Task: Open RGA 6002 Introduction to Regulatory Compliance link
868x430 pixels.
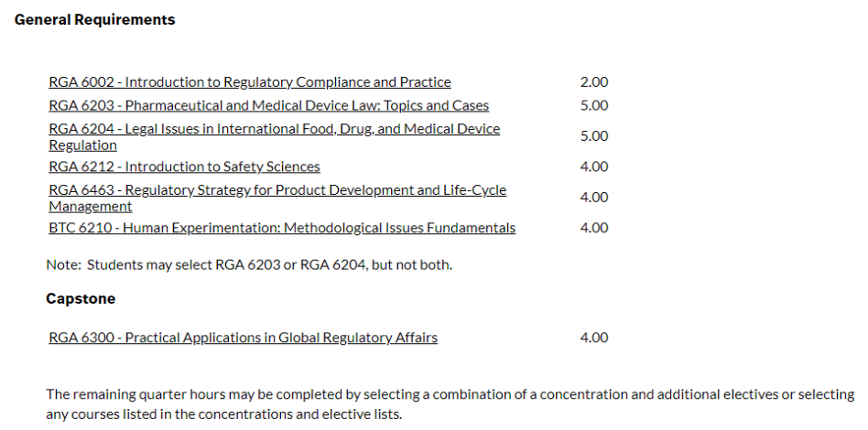Action: point(249,82)
